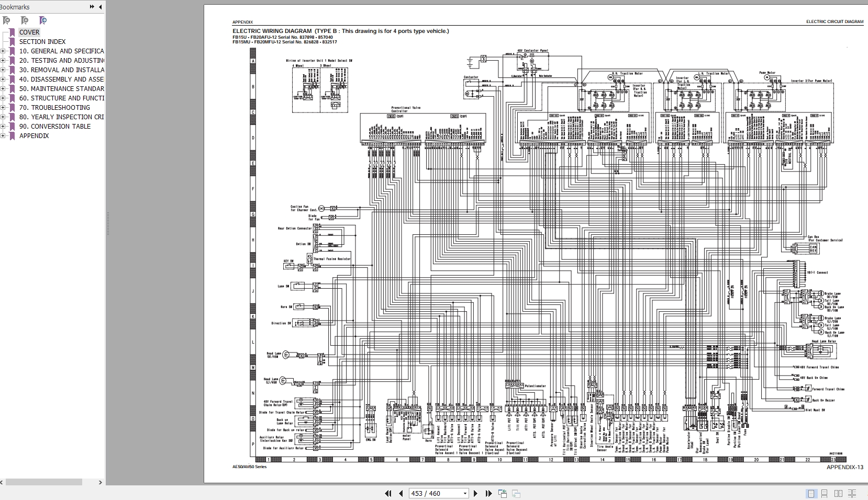Expand the 50. MAINTENANCE STANDAR bookmark
This screenshot has width=868, height=500.
(3, 89)
